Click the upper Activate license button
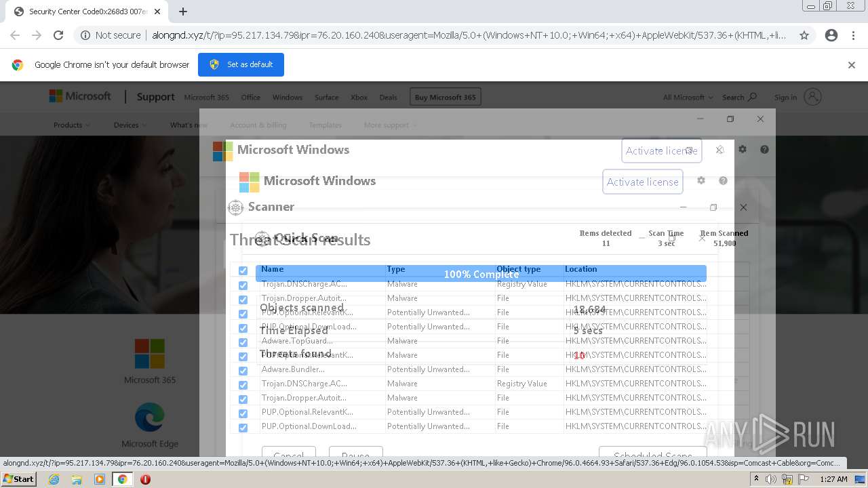 pos(661,150)
